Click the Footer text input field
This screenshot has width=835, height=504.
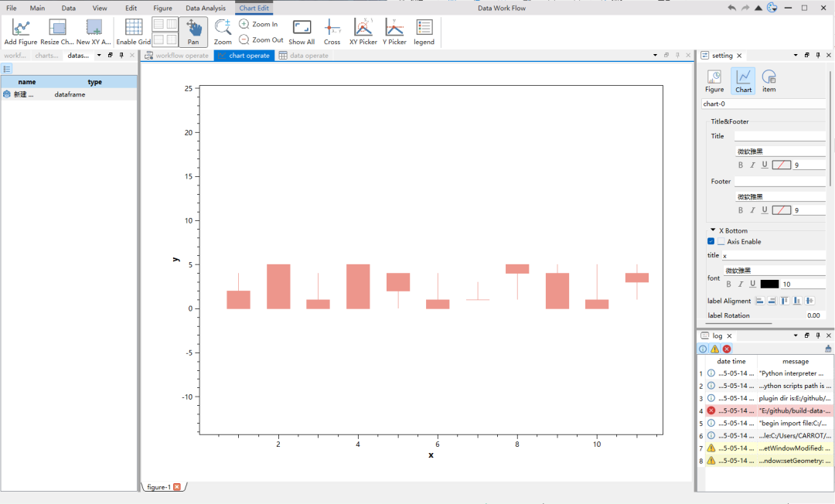click(779, 182)
